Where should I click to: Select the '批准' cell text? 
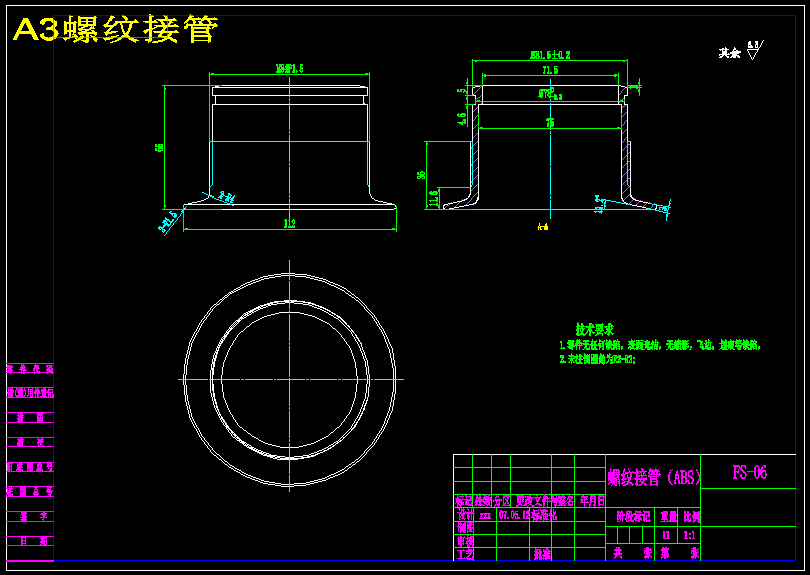(x=542, y=554)
